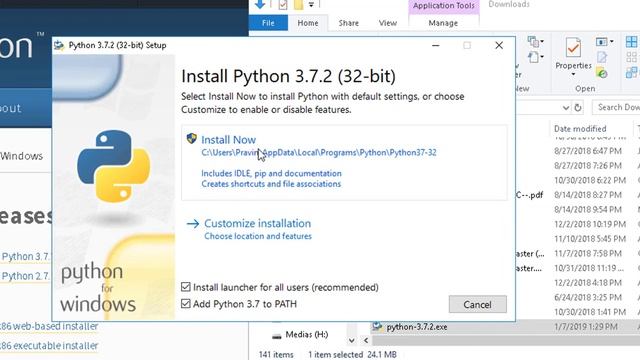
Task: Click the 1/7/2019 1:29 PM date cell
Action: click(585, 327)
